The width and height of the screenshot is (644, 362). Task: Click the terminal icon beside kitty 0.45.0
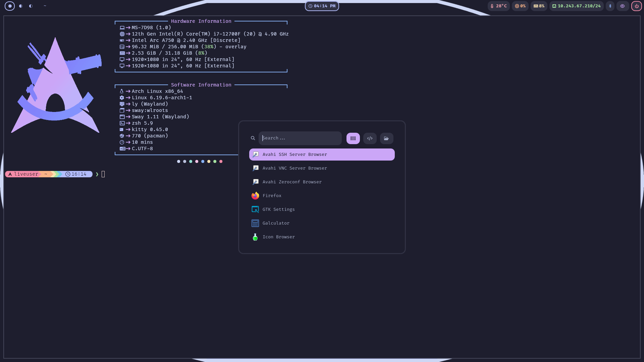point(122,130)
